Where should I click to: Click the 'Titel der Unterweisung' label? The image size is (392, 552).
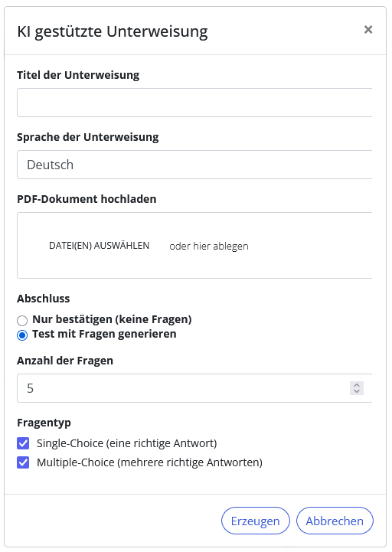[x=78, y=75]
